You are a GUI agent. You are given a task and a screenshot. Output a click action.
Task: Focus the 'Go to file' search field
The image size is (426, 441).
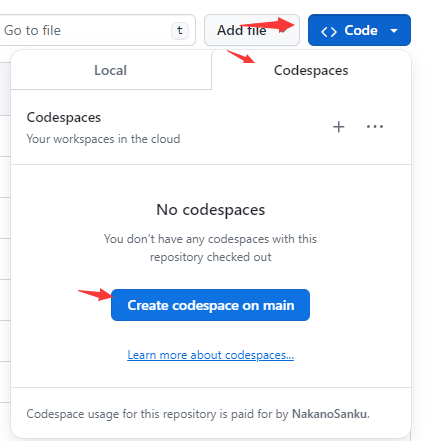97,30
